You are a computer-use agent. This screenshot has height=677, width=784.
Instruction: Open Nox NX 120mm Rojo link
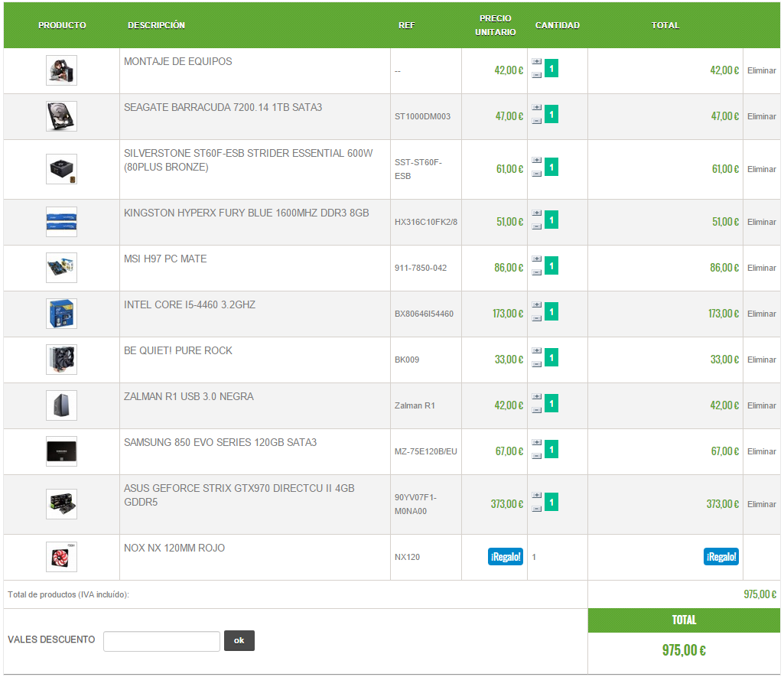coord(174,548)
